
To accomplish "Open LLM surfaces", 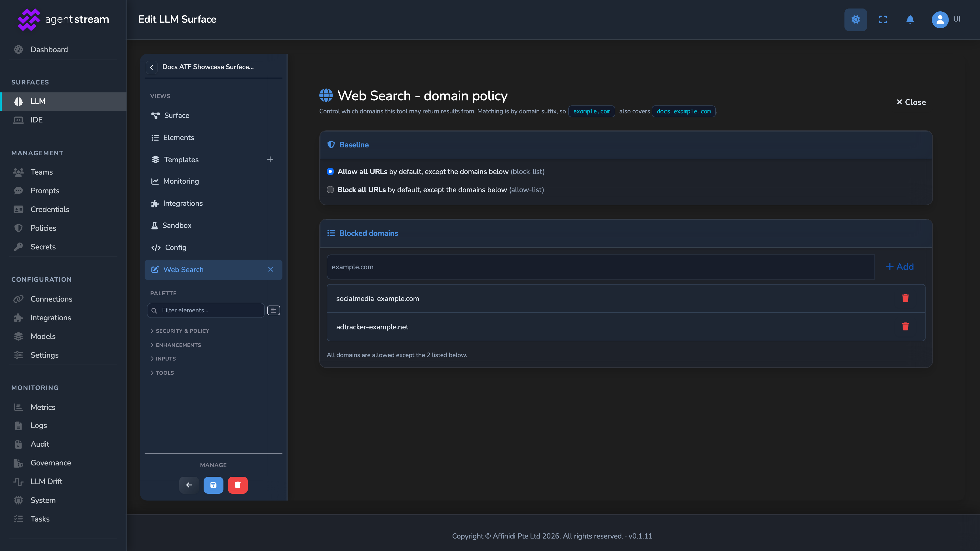I will pyautogui.click(x=63, y=101).
